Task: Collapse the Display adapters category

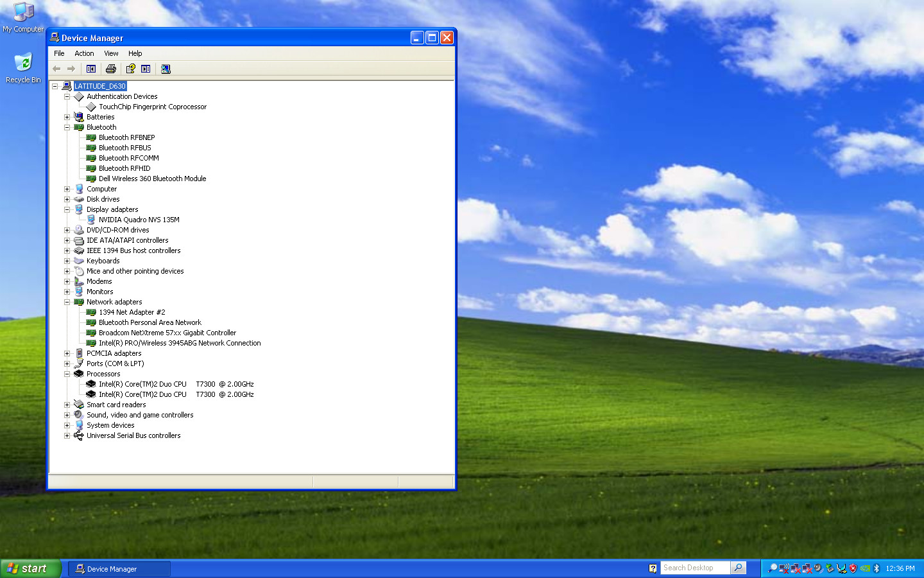Action: 67,209
